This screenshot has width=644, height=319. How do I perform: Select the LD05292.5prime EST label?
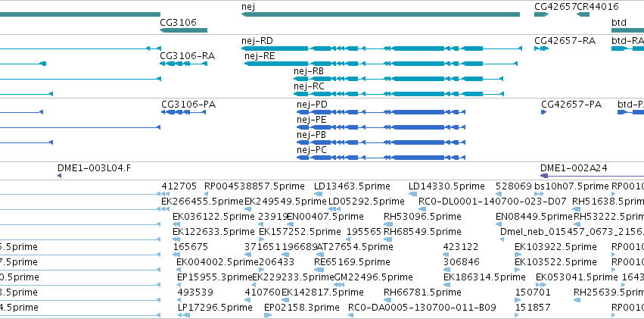coord(366,202)
